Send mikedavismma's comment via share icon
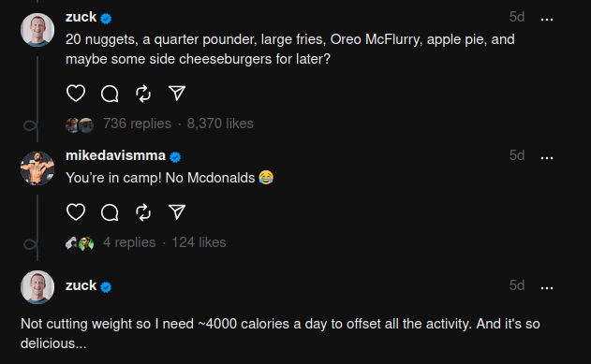Viewport: 591px width, 364px height. tap(177, 211)
